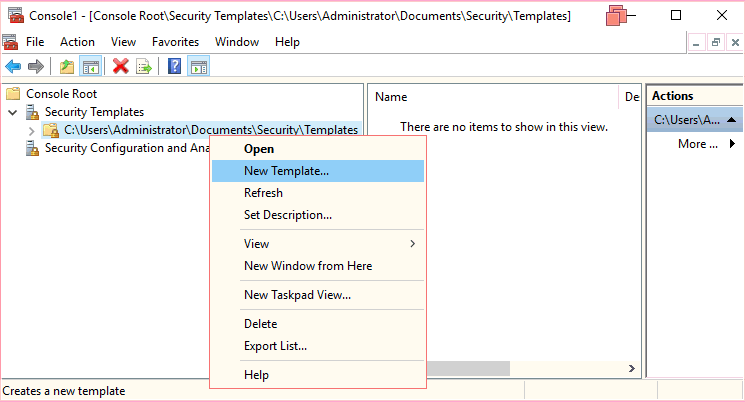Viewport: 745px width, 402px height.
Task: Expand the C:\Users\Administrator templates path node
Action: click(31, 130)
